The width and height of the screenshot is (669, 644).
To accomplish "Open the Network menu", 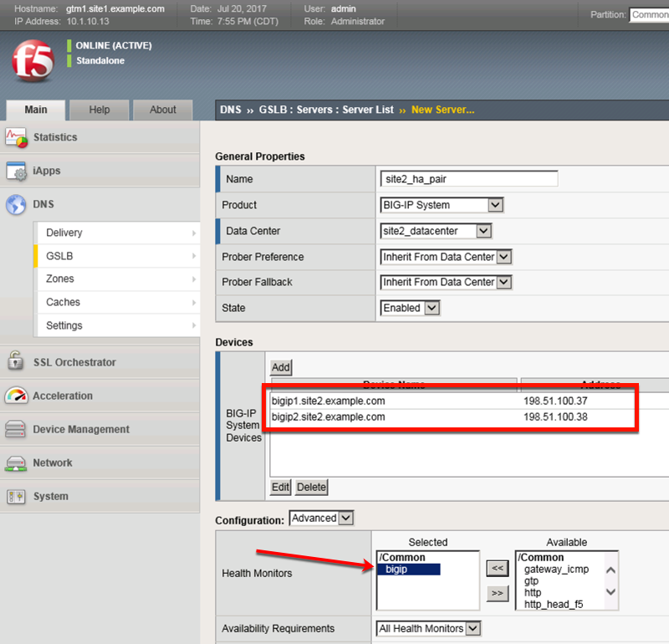I will pos(100,463).
